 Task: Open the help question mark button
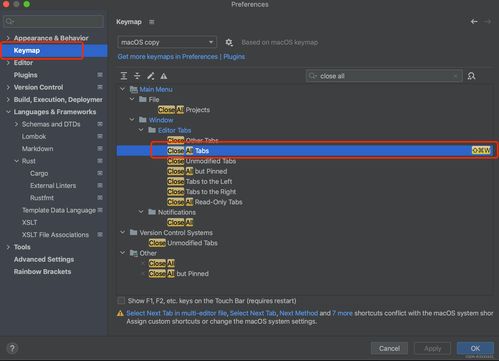pos(12,348)
